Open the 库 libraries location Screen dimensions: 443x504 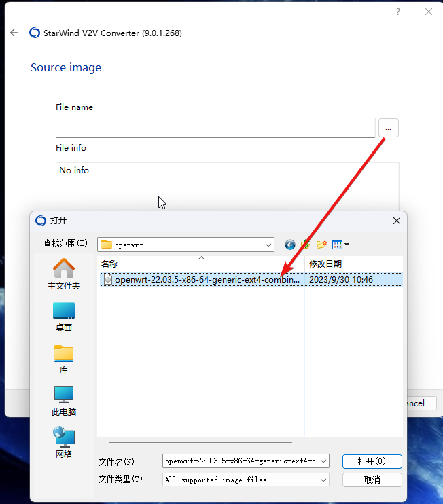click(x=64, y=359)
